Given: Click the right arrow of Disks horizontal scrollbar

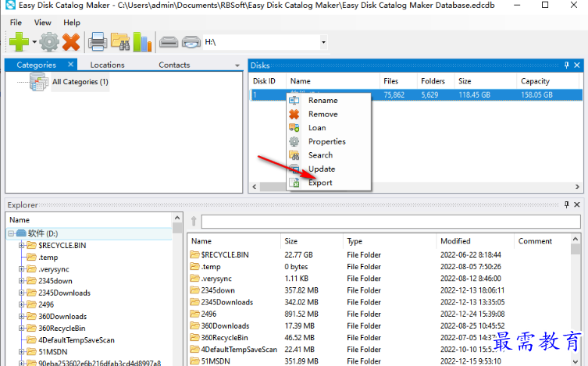Looking at the screenshot, I should tap(577, 187).
